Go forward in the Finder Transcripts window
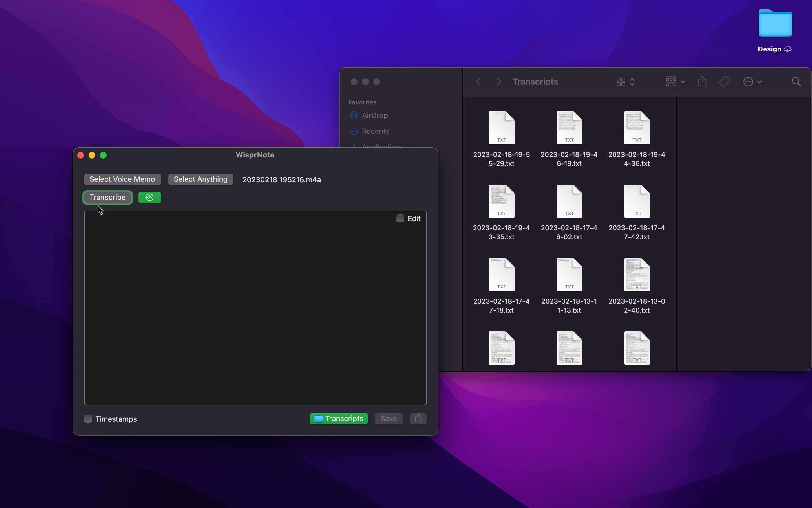Viewport: 812px width, 508px height. coord(499,82)
